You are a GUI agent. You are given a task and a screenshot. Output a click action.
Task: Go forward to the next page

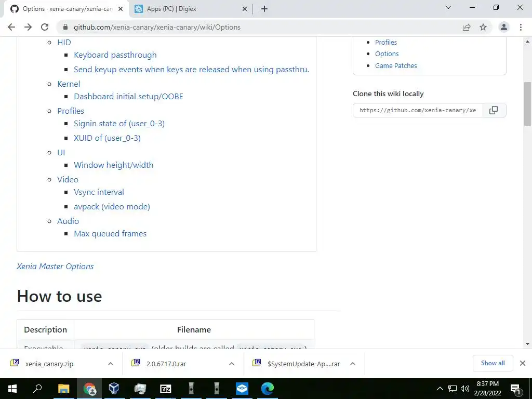28,27
